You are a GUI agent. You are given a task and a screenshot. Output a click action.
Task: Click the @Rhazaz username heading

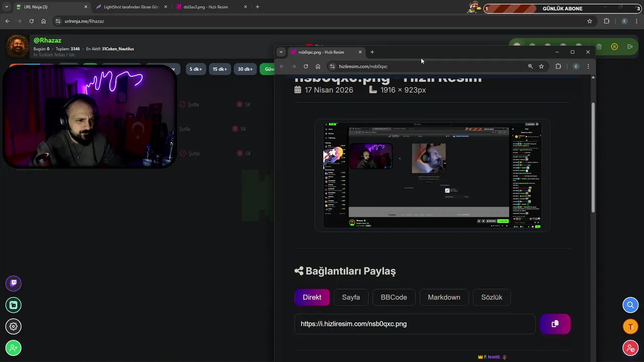point(47,40)
